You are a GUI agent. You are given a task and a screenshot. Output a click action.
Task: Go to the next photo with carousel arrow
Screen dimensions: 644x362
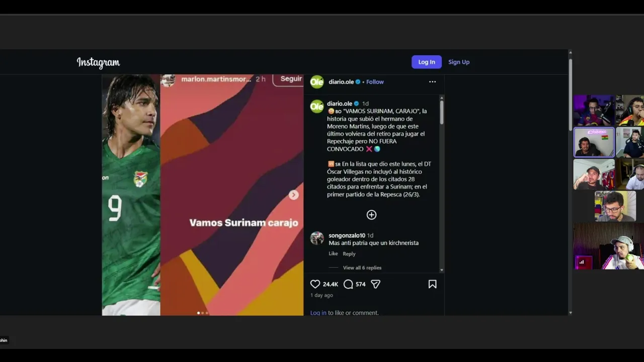294,195
